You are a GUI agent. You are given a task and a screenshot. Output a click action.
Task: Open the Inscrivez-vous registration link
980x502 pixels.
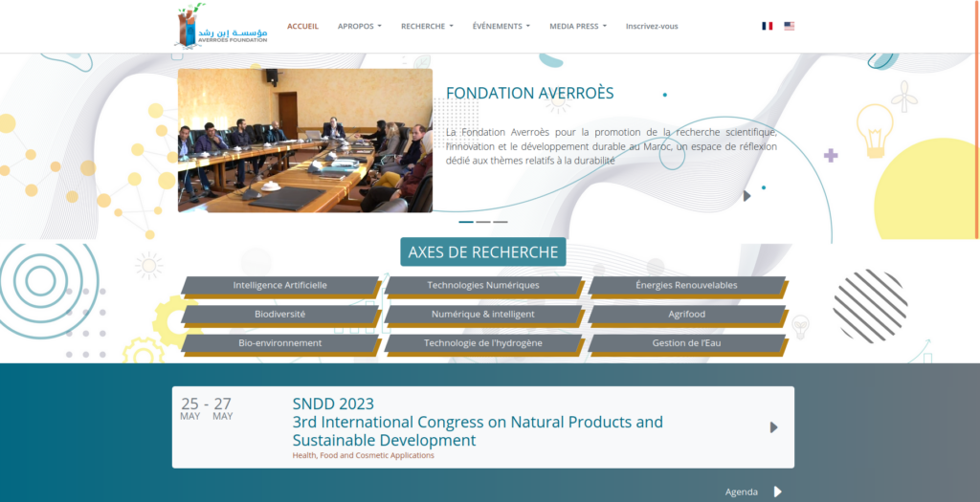[x=652, y=26]
